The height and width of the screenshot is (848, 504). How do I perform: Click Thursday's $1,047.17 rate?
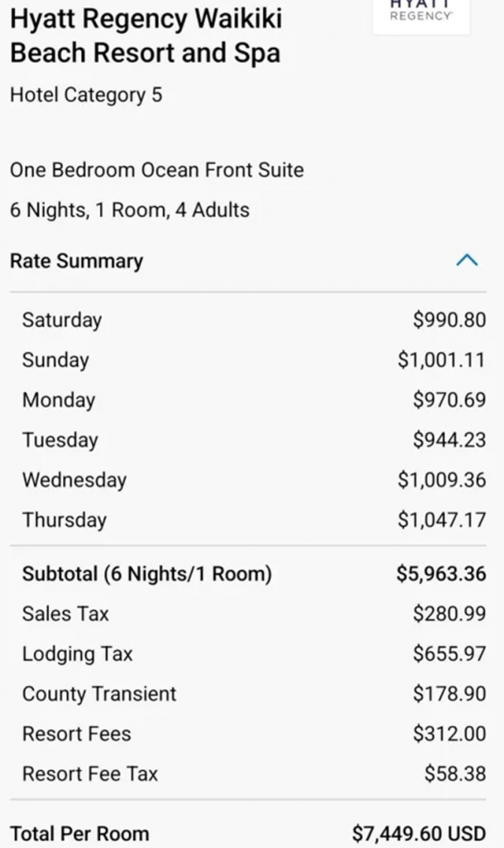(441, 520)
